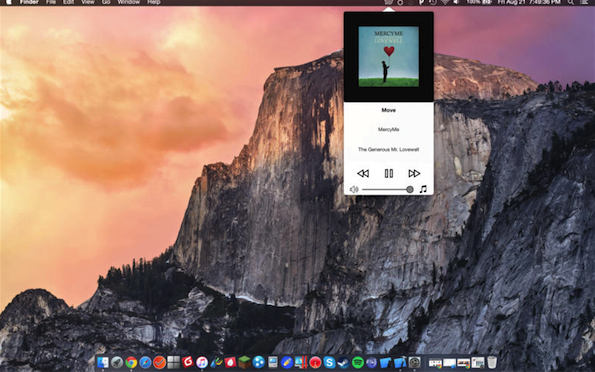Viewport: 595px width, 372px height.
Task: Open the red checkmark task app
Action: click(159, 363)
